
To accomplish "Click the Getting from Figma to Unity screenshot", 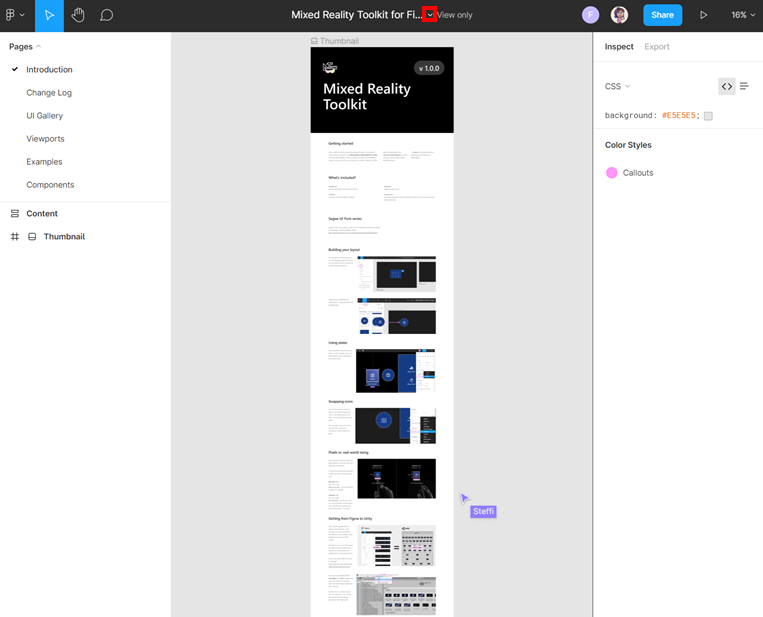I will 397,545.
